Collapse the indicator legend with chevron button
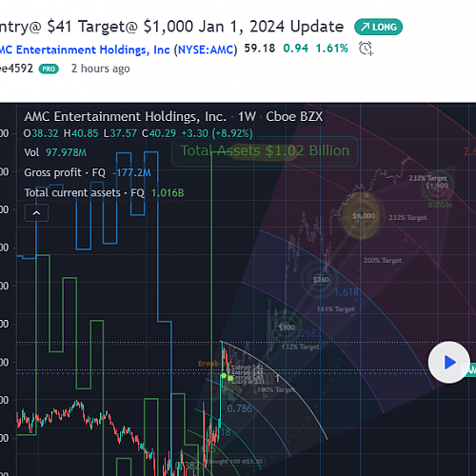 [x=36, y=213]
